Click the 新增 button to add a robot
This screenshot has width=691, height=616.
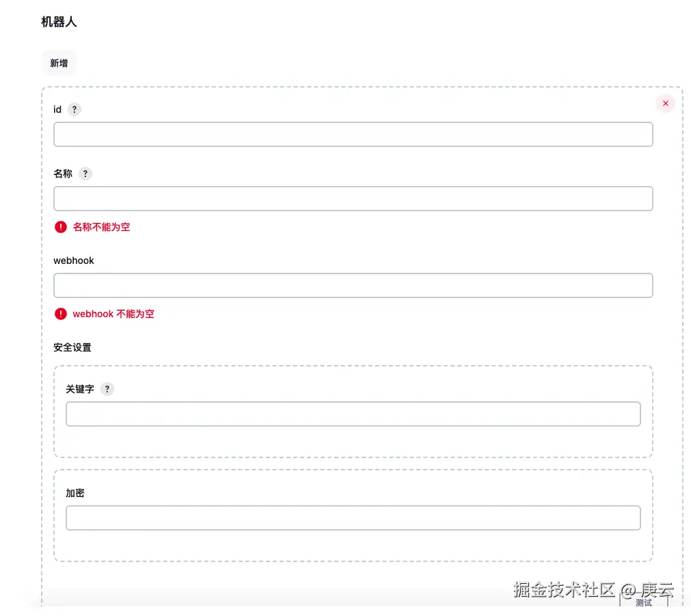[59, 64]
